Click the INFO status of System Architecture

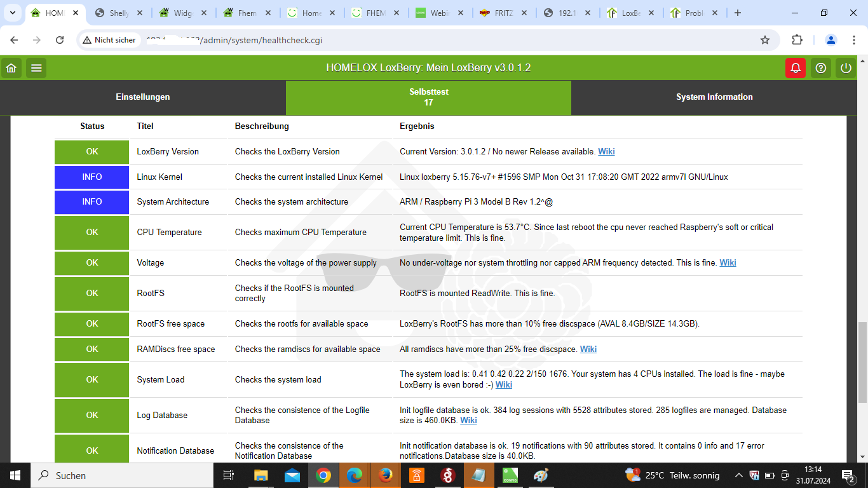pyautogui.click(x=92, y=202)
